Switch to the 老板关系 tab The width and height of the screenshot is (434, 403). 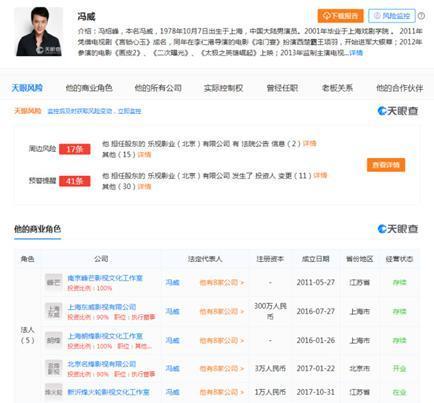pyautogui.click(x=337, y=88)
